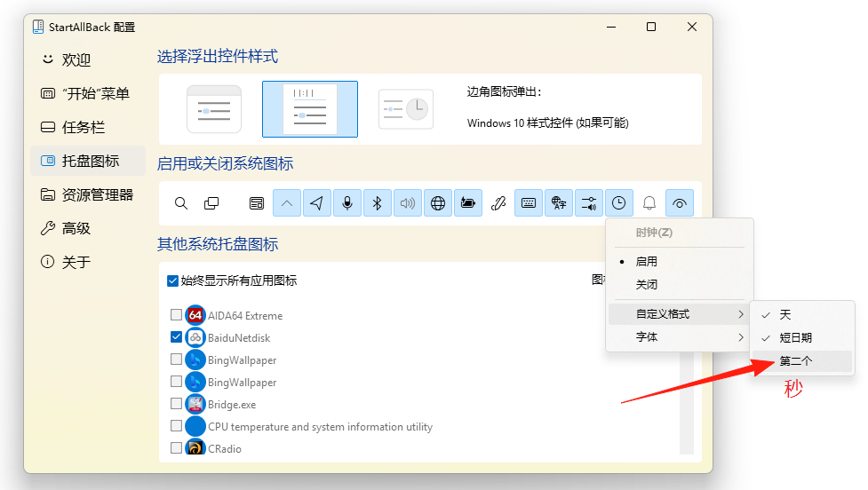Click the CRadio app icon
Viewport: 868px width, 490px height.
tap(195, 447)
